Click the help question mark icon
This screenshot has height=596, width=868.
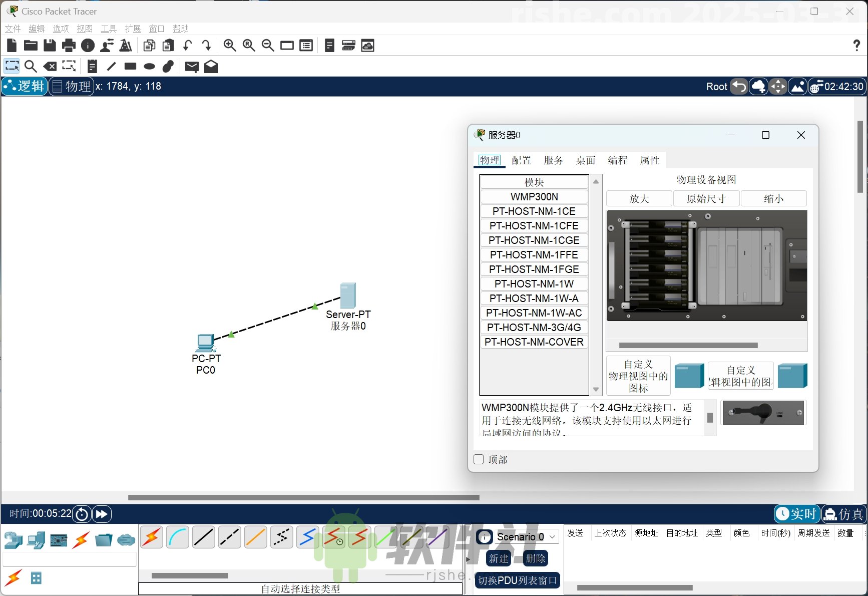pos(856,46)
